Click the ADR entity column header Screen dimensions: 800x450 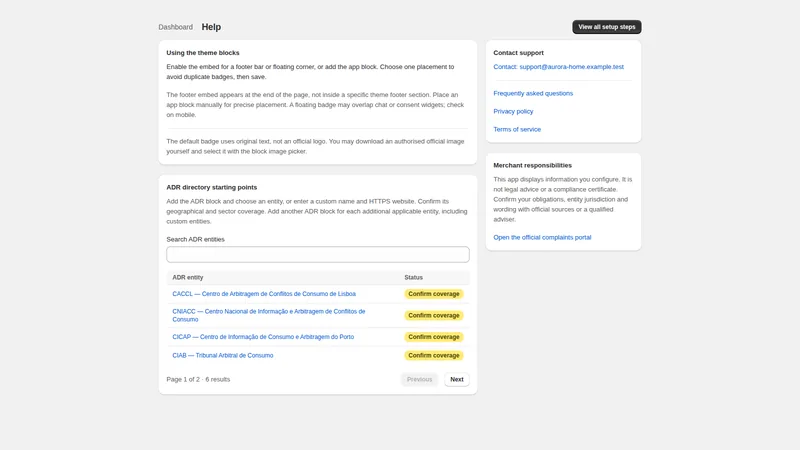point(188,278)
